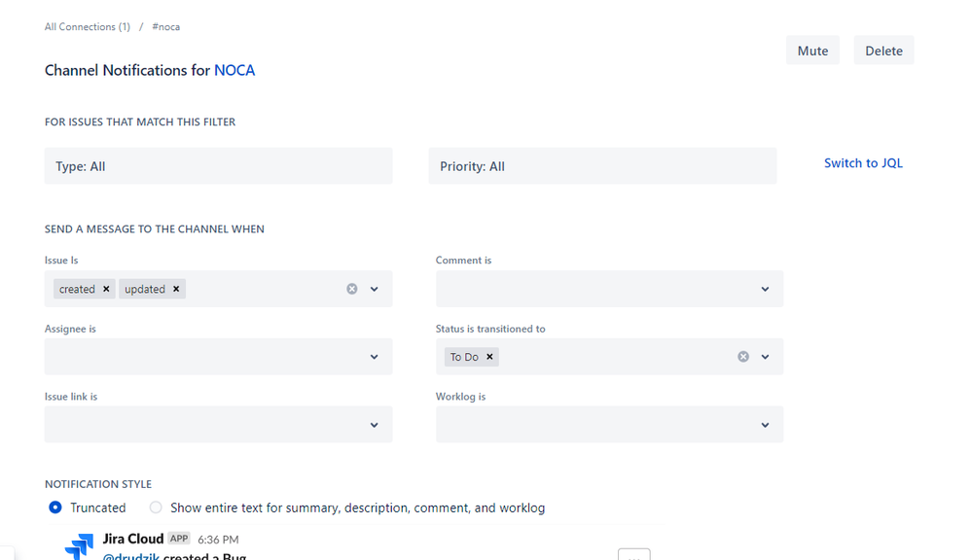This screenshot has height=560, width=972.
Task: Clear all values in Status transitioned field
Action: [x=743, y=357]
